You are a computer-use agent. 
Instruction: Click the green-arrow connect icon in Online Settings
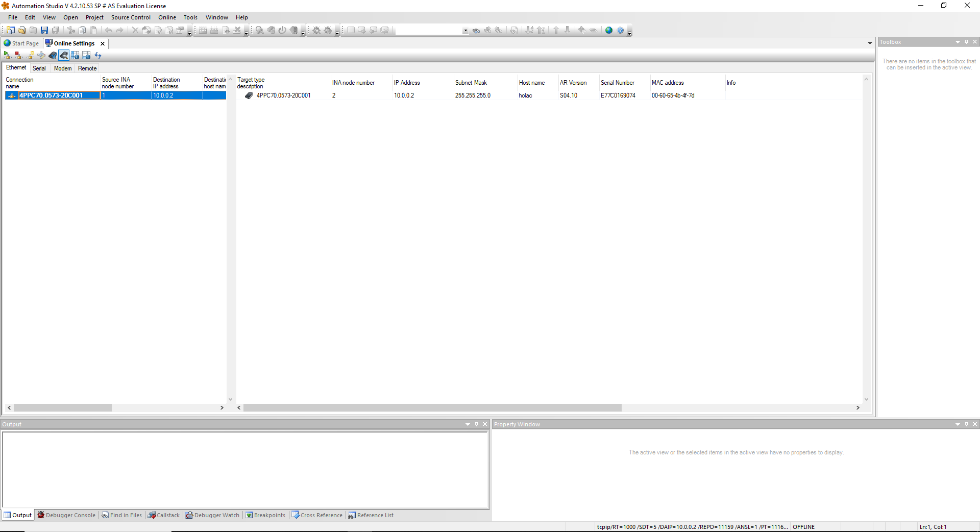pos(8,55)
